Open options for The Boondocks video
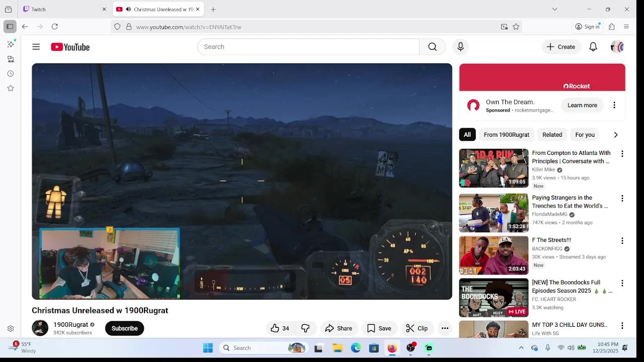Viewport: 644px width, 362px height. coord(622,283)
